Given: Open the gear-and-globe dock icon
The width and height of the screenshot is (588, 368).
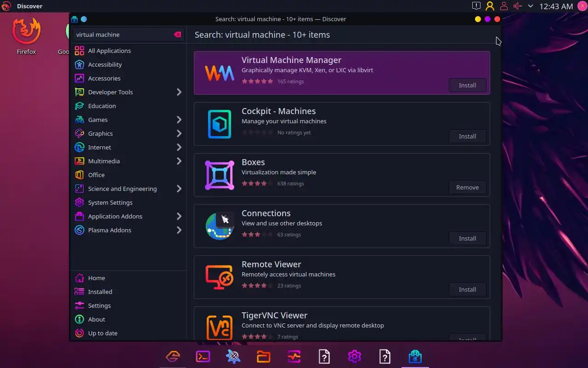Looking at the screenshot, I should [x=233, y=356].
